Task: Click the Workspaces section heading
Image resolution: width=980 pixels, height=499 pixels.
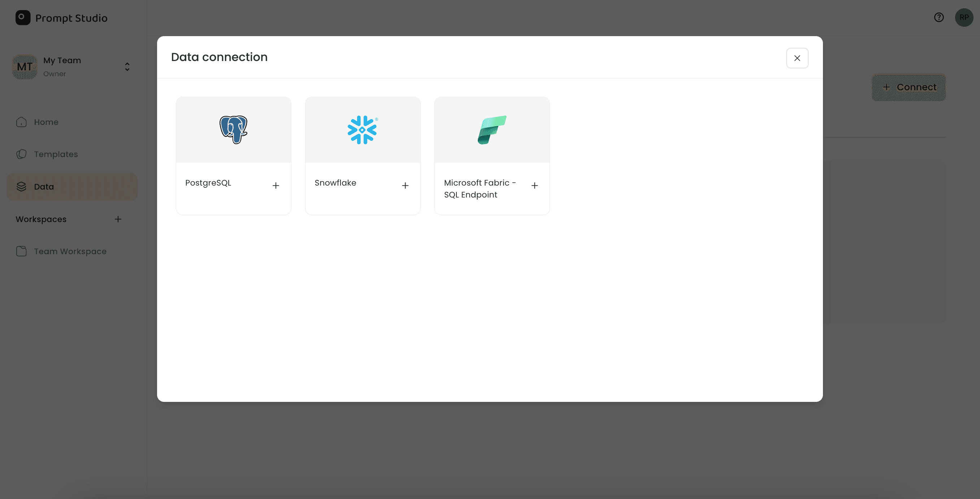Action: point(41,220)
